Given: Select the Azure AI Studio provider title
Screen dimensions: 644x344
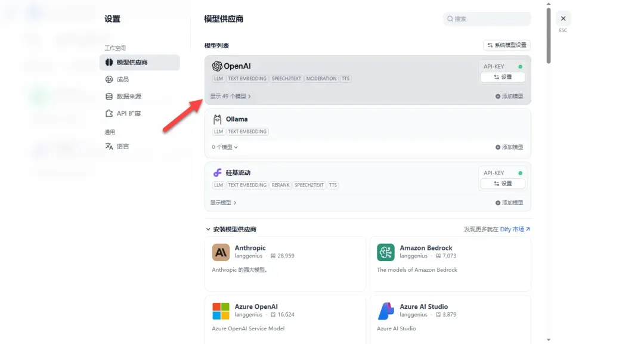Looking at the screenshot, I should [x=424, y=306].
